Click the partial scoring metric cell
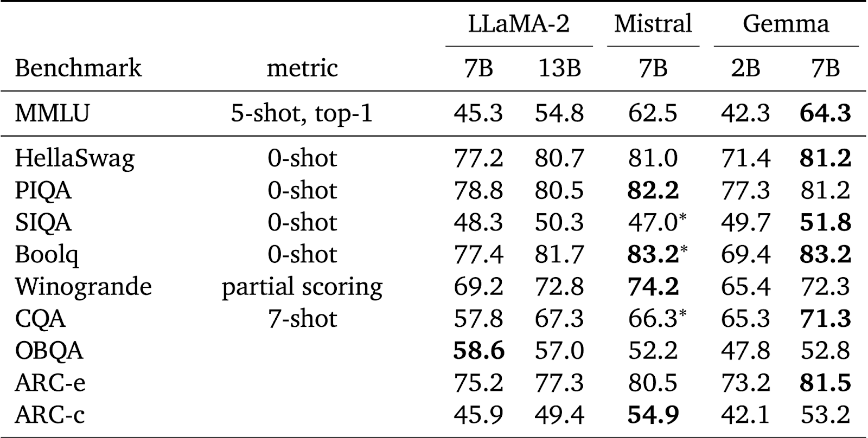Screen dimensions: 868x438 302,287
